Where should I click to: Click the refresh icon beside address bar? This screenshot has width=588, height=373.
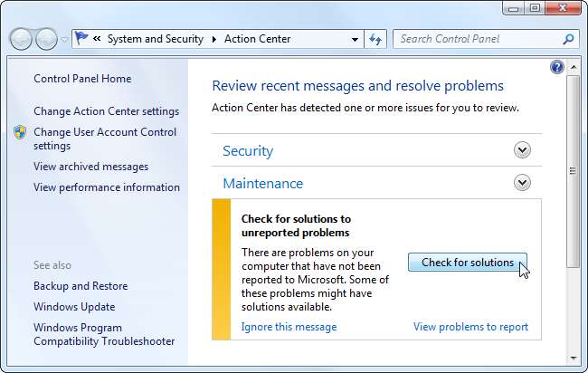(x=376, y=39)
